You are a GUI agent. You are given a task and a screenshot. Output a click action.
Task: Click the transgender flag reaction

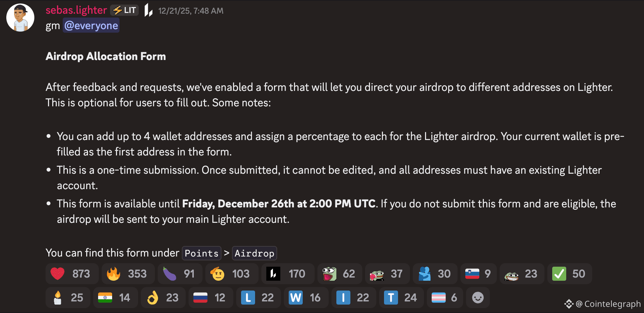tap(444, 297)
